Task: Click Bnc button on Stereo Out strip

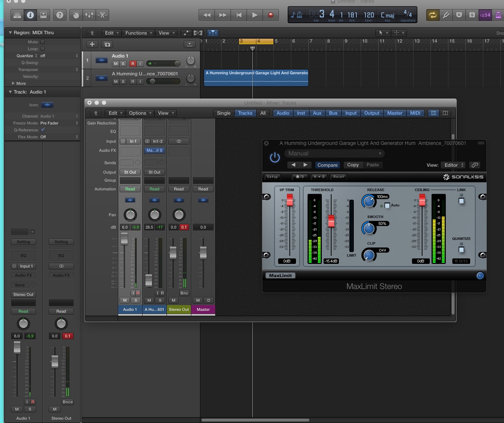Action: 184,293
